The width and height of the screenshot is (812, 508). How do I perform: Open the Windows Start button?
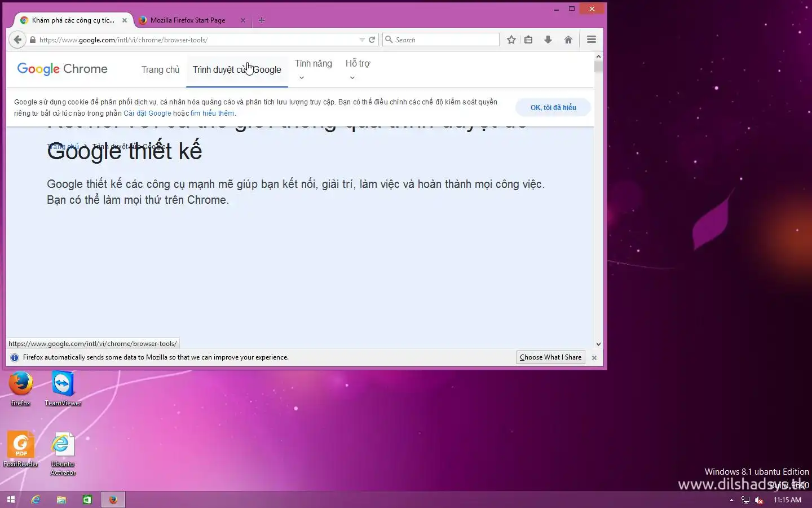click(11, 500)
